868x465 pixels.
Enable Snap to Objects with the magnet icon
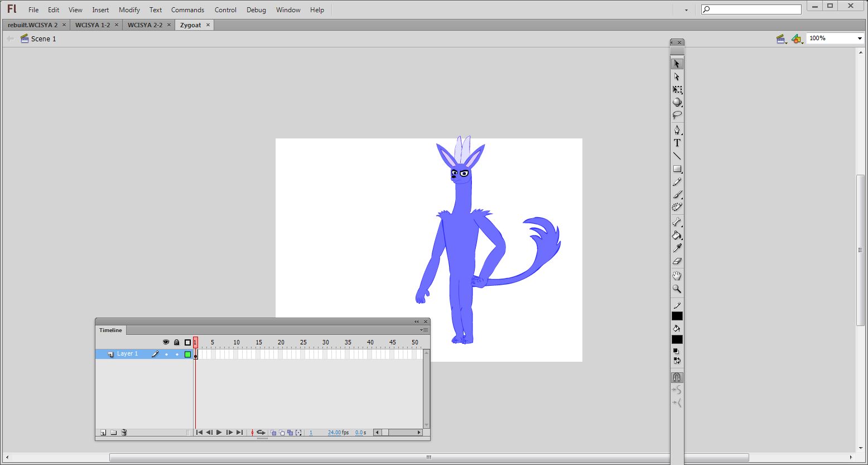click(677, 377)
